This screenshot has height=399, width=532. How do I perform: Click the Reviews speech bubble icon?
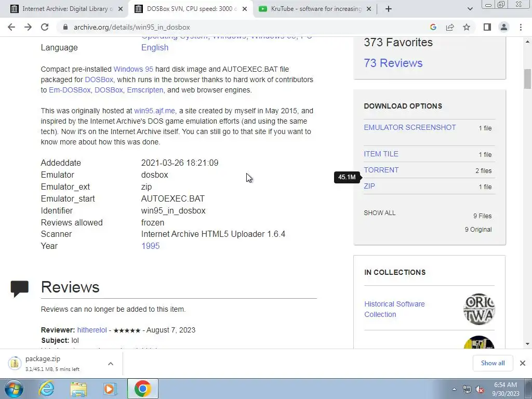19,288
